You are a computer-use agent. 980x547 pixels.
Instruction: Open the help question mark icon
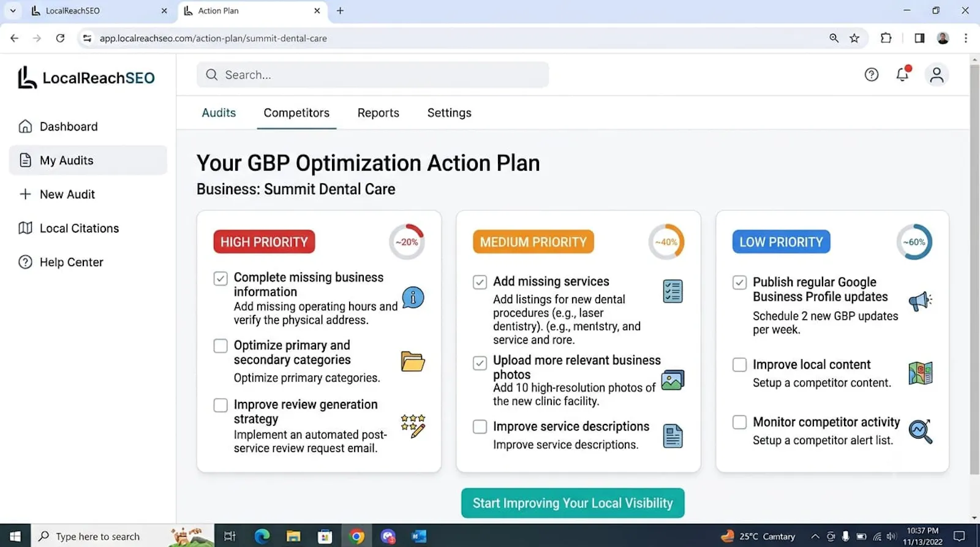point(871,75)
